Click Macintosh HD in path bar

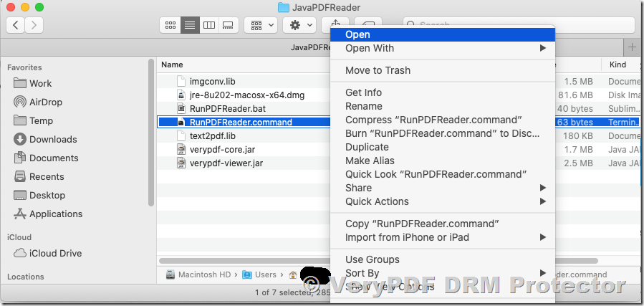(198, 274)
